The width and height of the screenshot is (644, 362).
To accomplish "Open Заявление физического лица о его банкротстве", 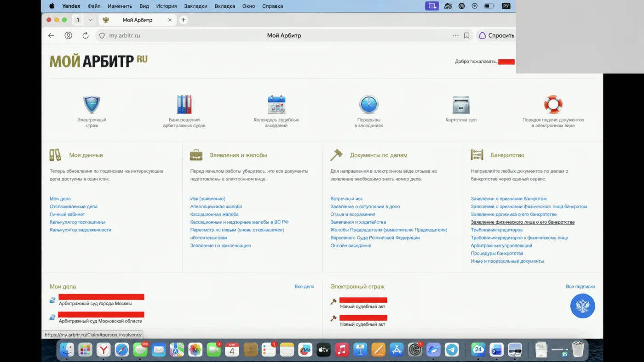I will [x=523, y=222].
